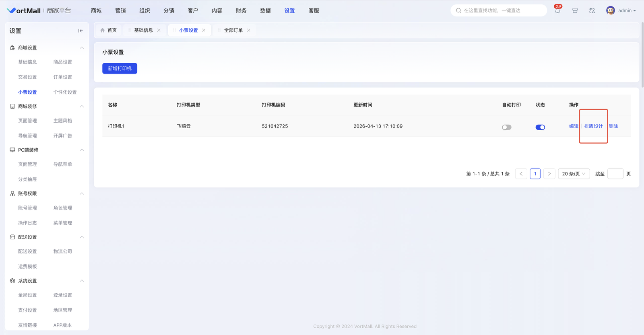Image resolution: width=644 pixels, height=335 pixels.
Task: Click the store icon in top bar
Action: click(x=575, y=11)
